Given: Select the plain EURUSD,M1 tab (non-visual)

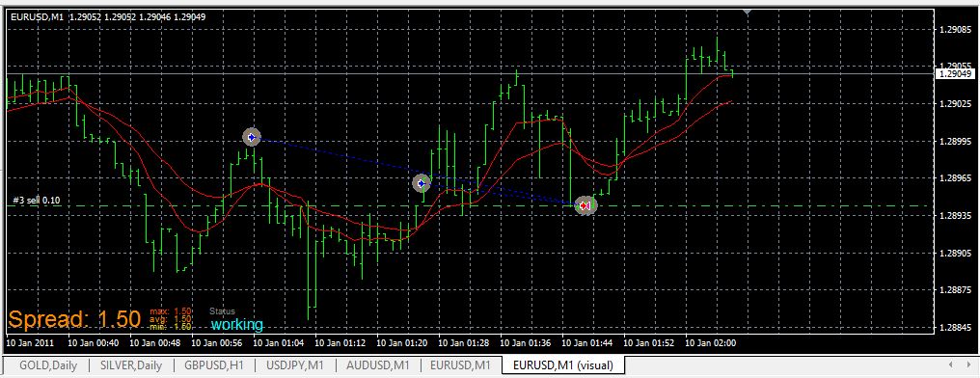Looking at the screenshot, I should 461,365.
